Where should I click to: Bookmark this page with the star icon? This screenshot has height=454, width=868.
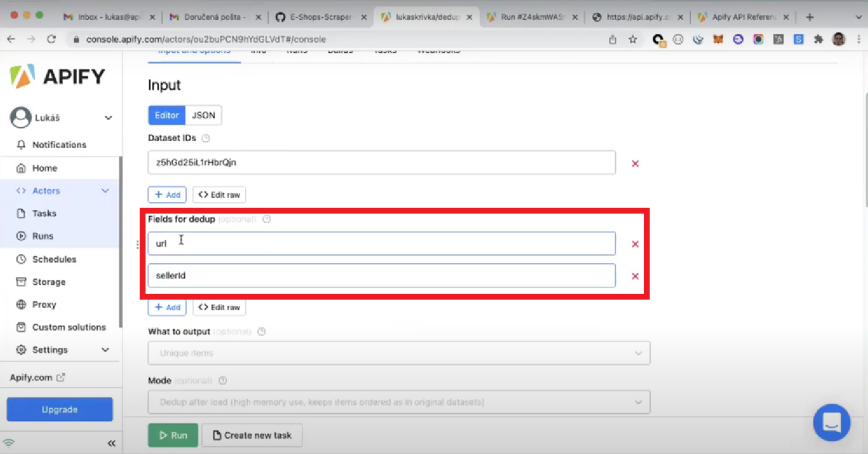click(x=633, y=39)
